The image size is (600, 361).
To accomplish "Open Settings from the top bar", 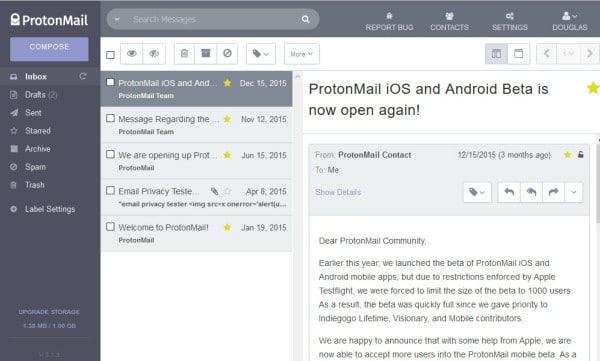I will 510,22.
